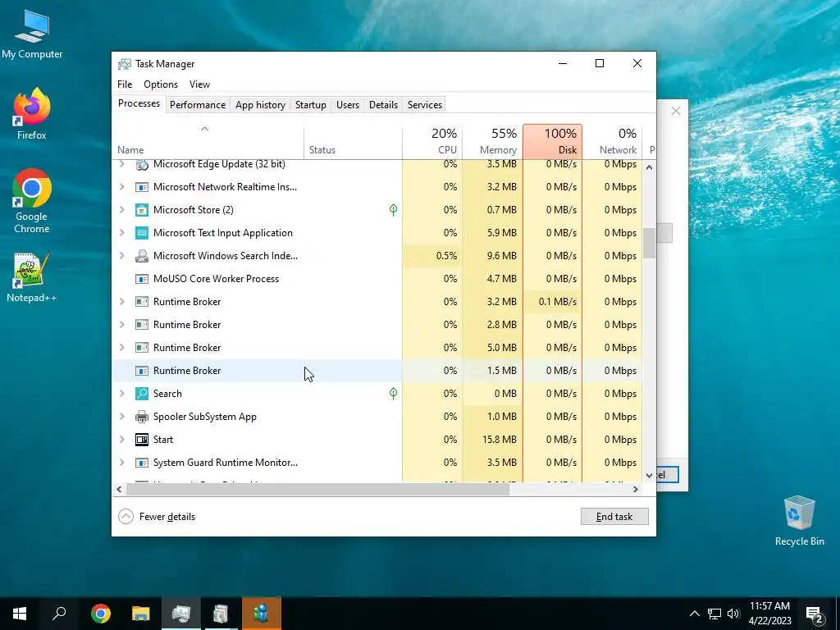
Task: Open taskbar search magnifier
Action: click(59, 614)
